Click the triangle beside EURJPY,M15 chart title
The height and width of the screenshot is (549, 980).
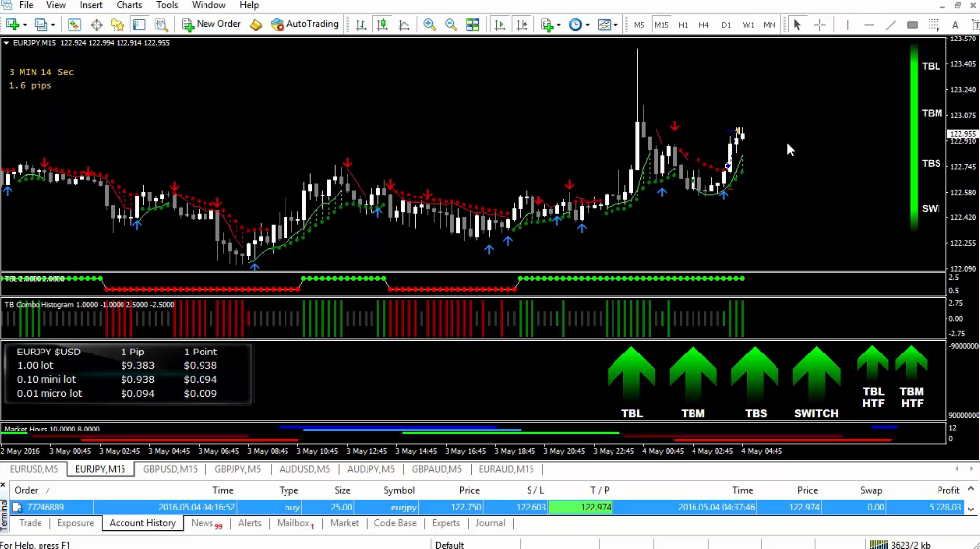point(6,43)
